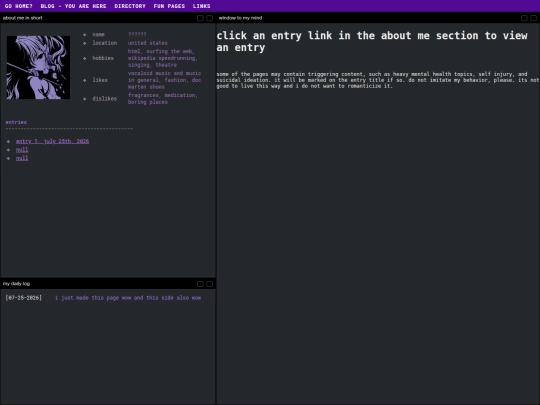The image size is (540, 405).
Task: Click the 'entries' section heading
Action: click(16, 122)
